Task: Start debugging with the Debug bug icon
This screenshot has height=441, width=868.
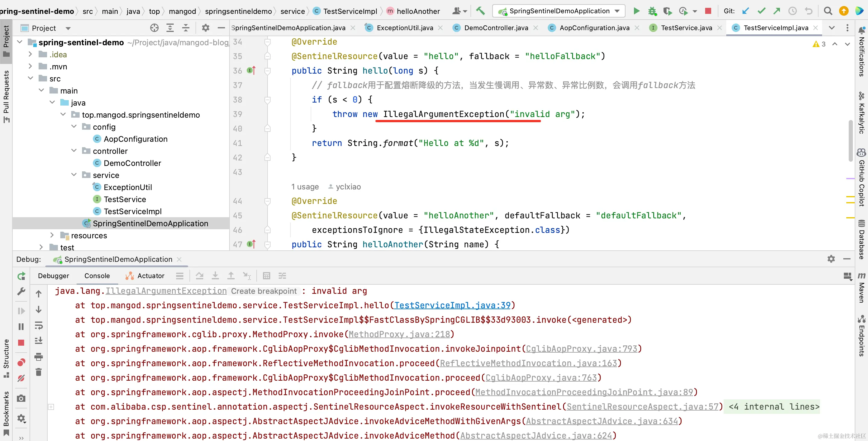Action: point(652,11)
